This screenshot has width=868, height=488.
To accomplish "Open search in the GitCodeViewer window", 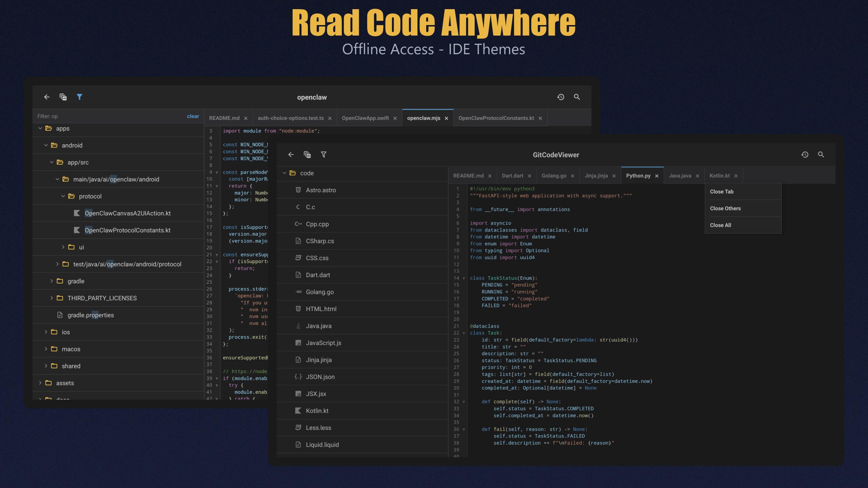I will pos(821,155).
